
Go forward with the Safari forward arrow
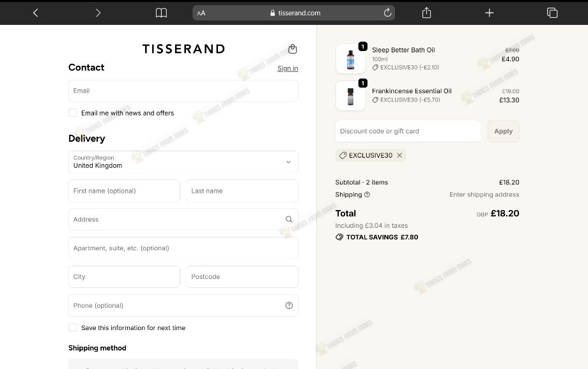click(x=98, y=13)
